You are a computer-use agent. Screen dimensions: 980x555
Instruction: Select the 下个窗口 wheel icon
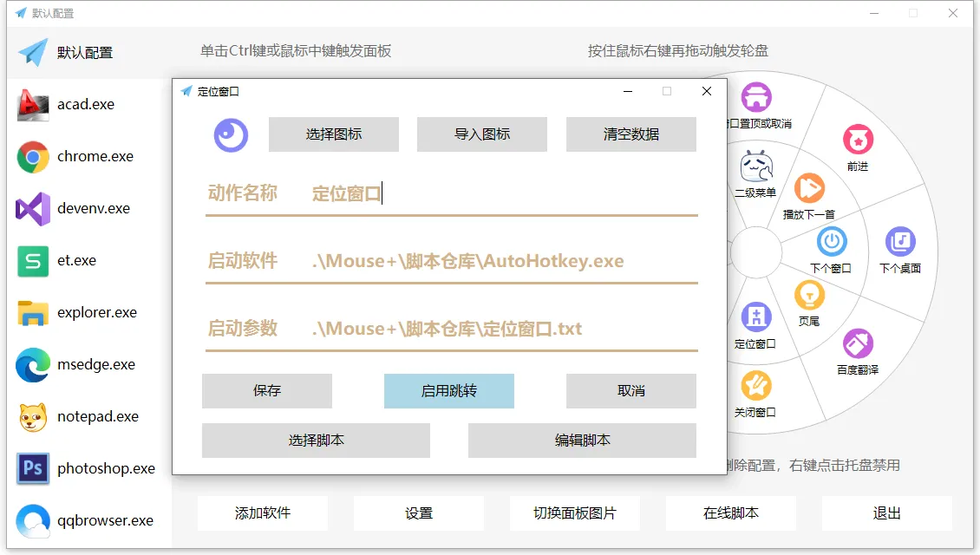831,243
